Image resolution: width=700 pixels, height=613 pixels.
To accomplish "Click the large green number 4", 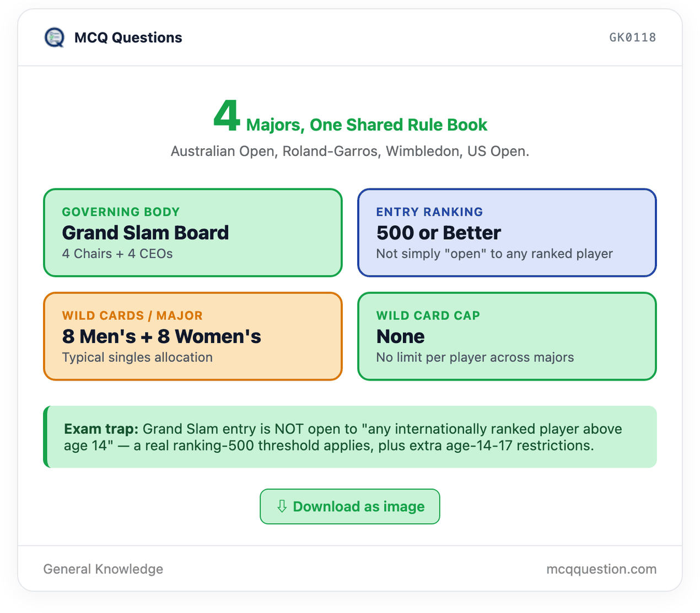I will 227,116.
